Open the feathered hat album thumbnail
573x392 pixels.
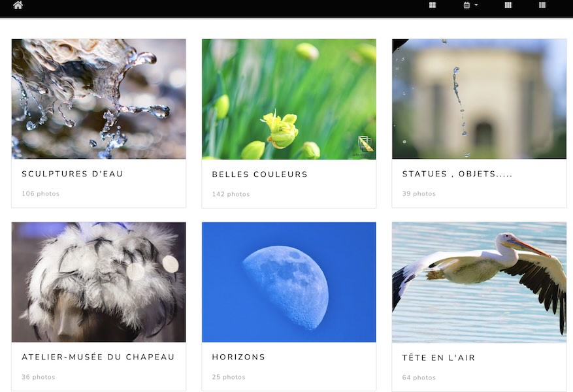click(x=99, y=282)
